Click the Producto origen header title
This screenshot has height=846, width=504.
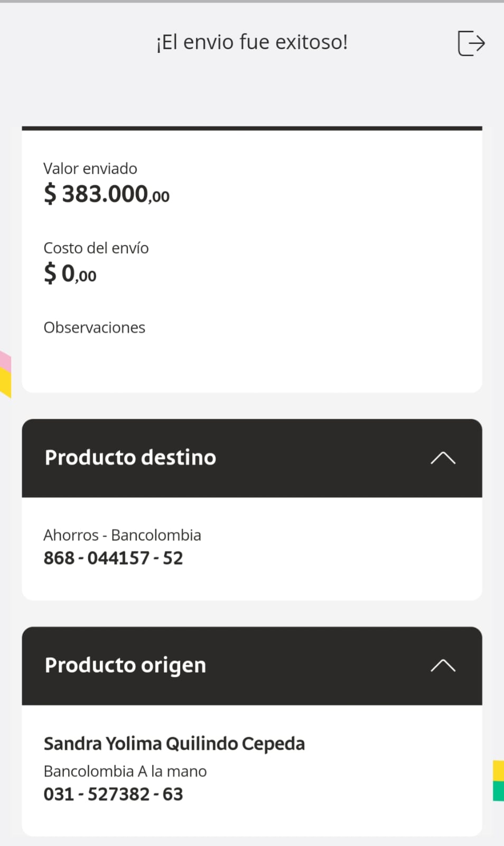tap(125, 665)
